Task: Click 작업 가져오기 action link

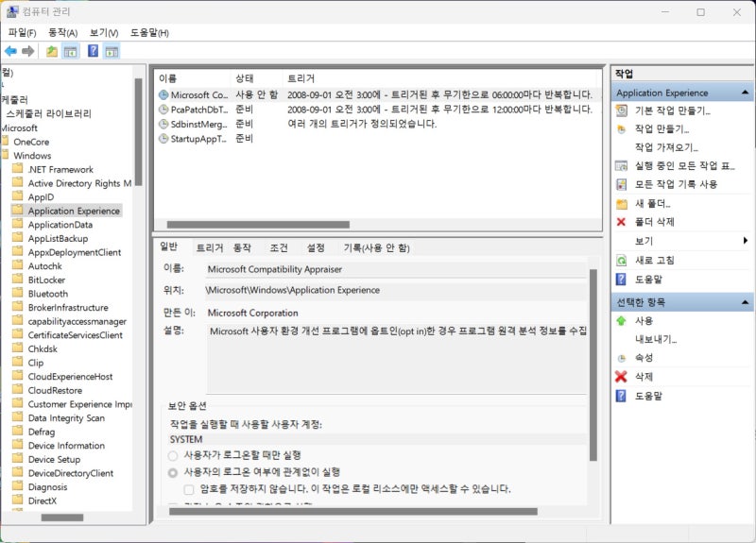Action: [x=666, y=147]
